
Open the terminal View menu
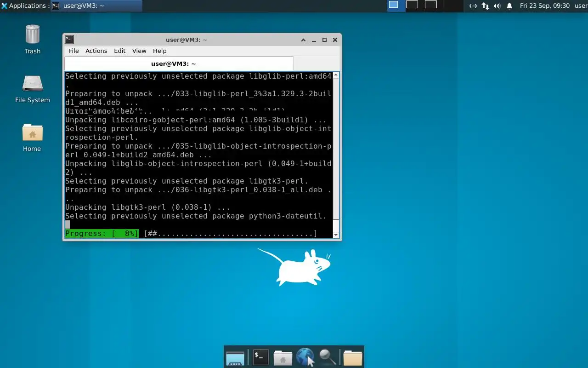[139, 51]
